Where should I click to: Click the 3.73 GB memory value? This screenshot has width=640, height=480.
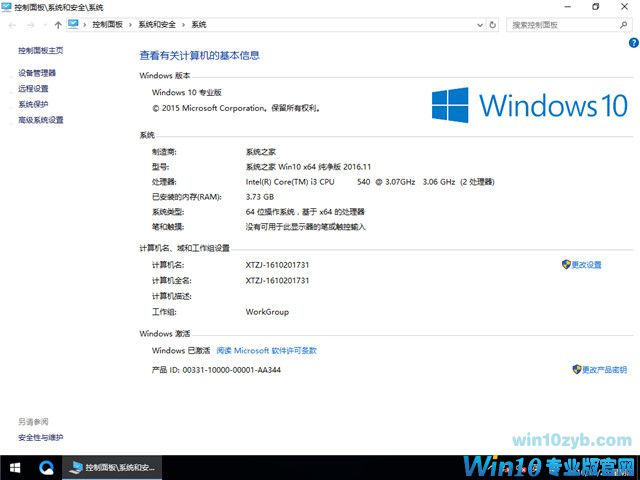pos(260,197)
